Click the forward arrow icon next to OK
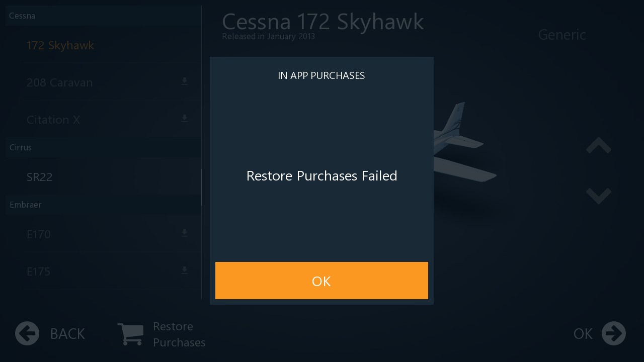 pos(613,333)
